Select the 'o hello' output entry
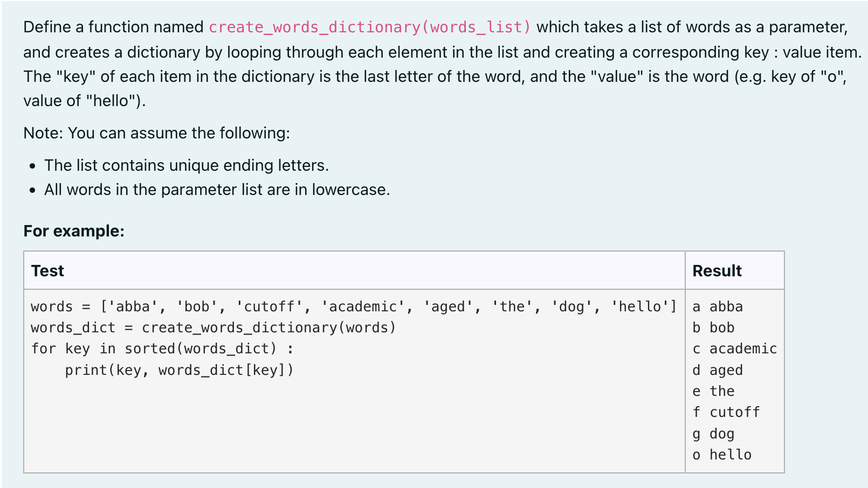The width and height of the screenshot is (868, 488). pos(721,455)
